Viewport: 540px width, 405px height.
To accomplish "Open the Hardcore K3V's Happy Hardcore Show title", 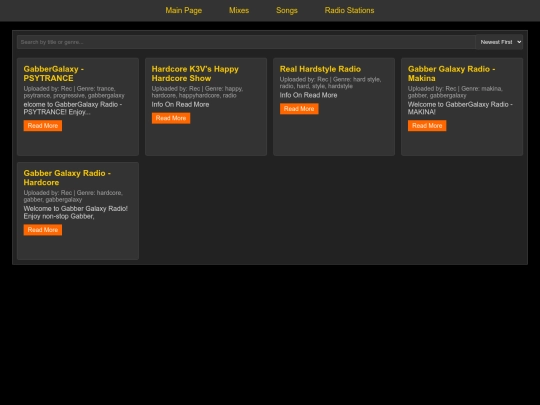I will 195,74.
